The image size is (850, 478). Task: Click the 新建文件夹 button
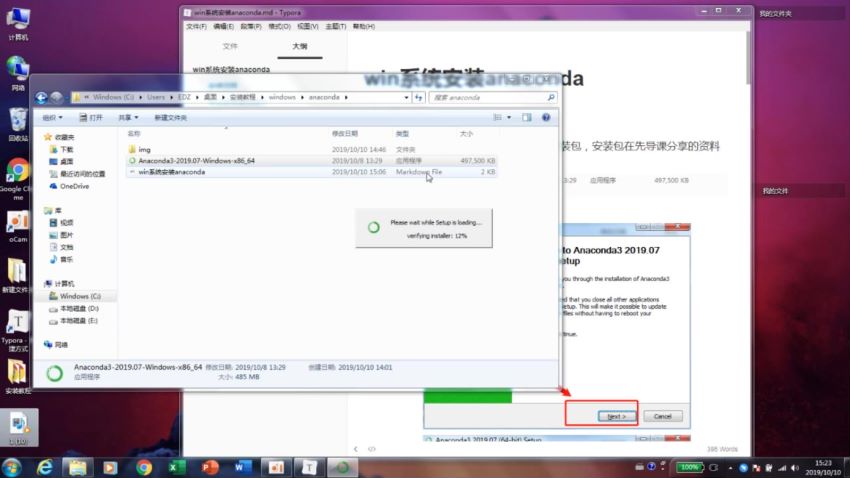[170, 117]
